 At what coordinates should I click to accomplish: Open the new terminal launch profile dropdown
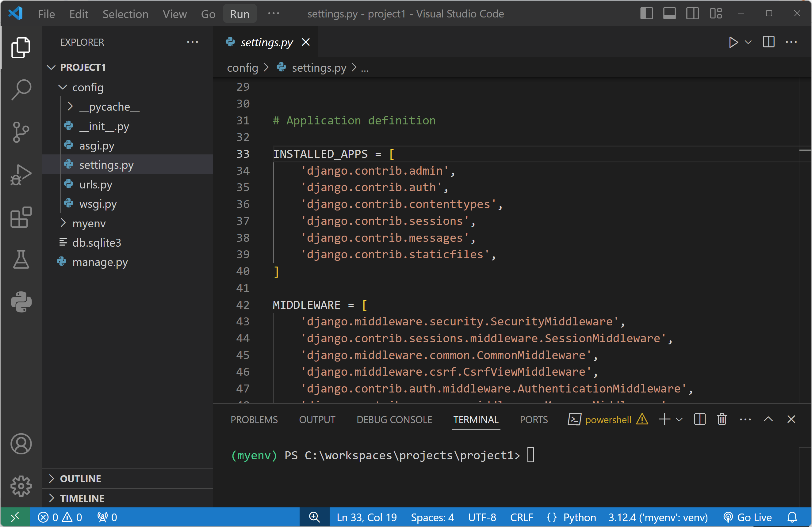679,419
